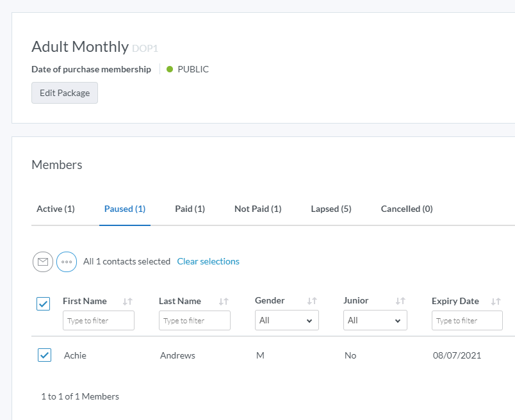
Task: Sort by First Name column arrows
Action: pos(127,302)
